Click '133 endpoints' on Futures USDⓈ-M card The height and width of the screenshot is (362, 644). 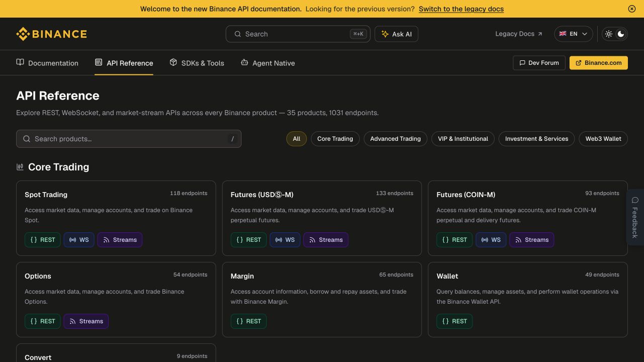[x=394, y=193]
